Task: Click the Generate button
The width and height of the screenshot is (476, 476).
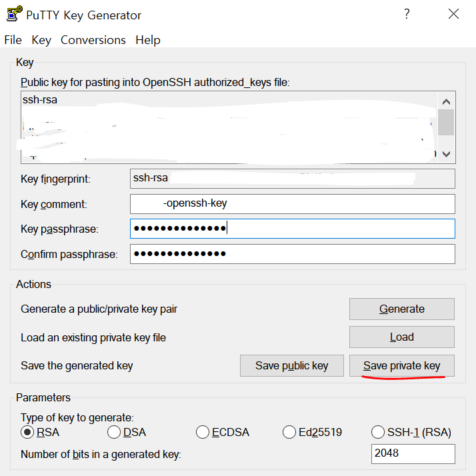Action: tap(401, 309)
